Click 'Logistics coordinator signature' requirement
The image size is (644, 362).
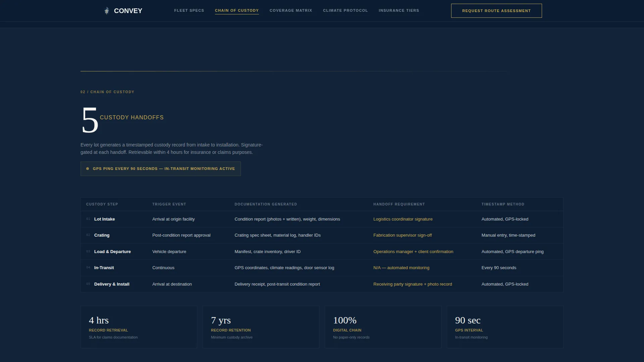point(403,219)
